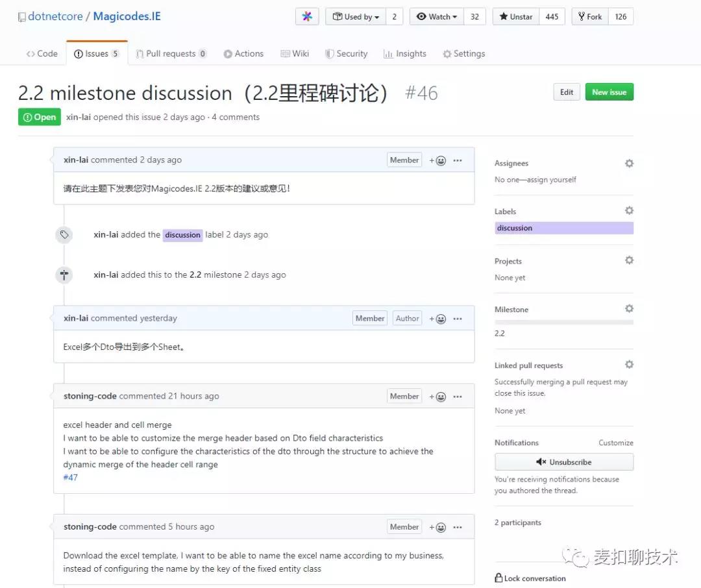Open options on stoning-code's 21 hours ago comment

[x=458, y=397]
